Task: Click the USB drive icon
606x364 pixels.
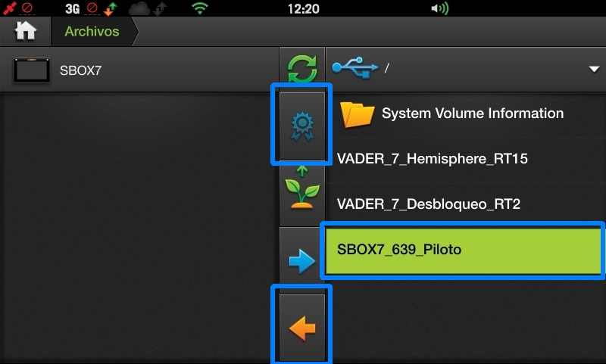Action: 355,68
